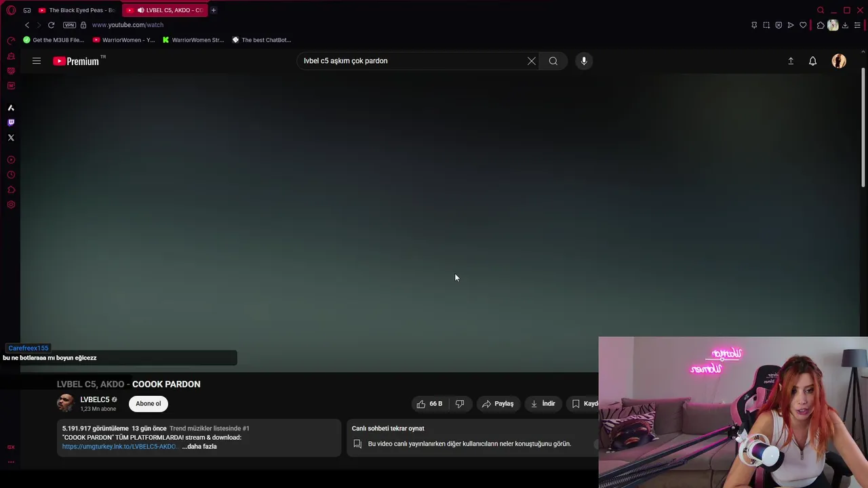
Task: Open the send-to-flow arrow icon
Action: coord(791,25)
